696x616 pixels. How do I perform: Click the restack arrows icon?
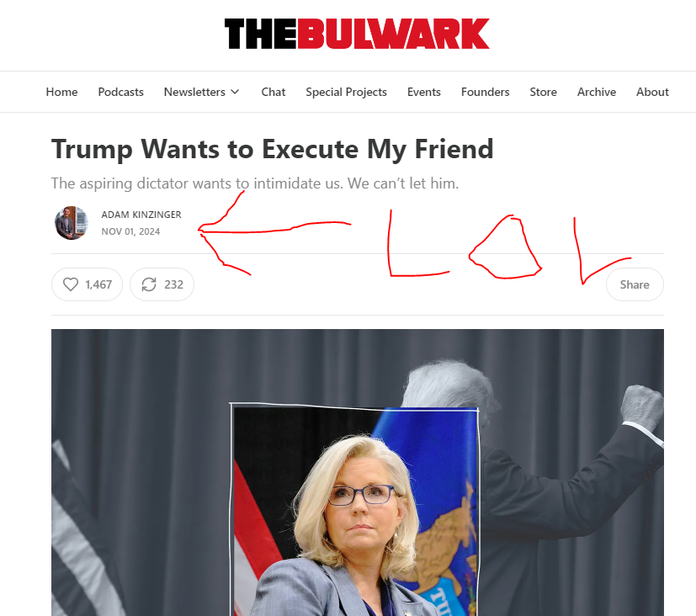(149, 284)
